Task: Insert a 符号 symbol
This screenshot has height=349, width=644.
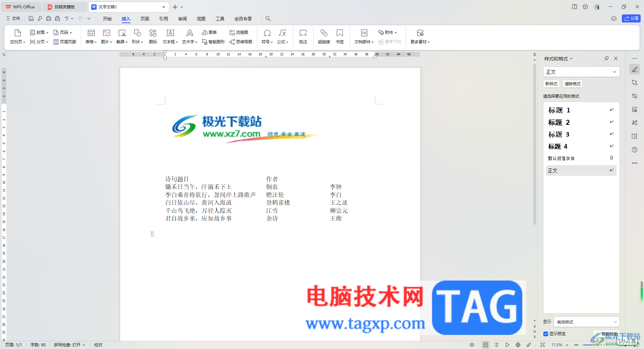Action: click(267, 37)
